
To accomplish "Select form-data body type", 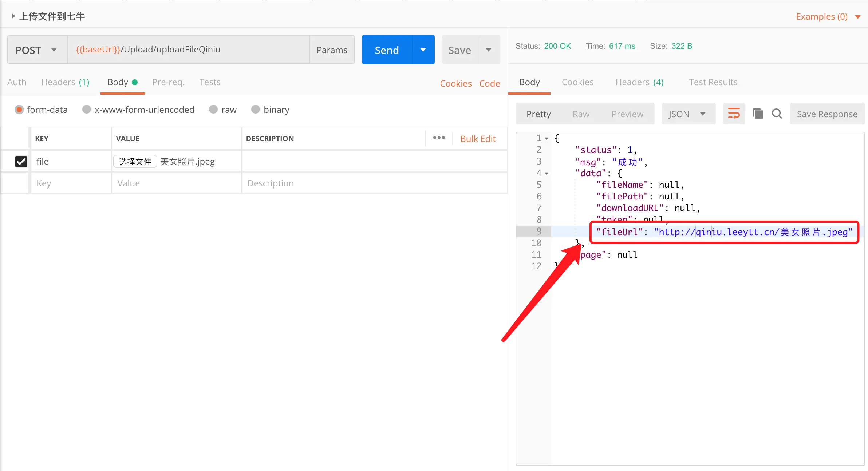I will pos(19,110).
